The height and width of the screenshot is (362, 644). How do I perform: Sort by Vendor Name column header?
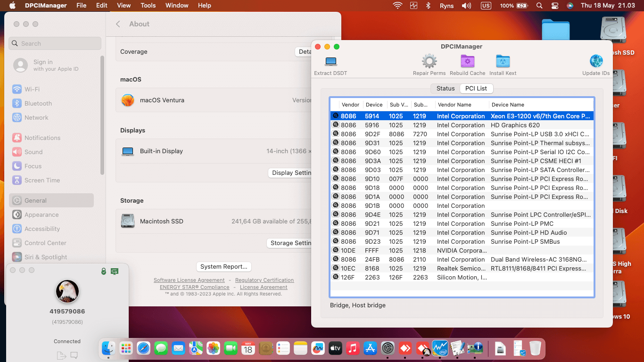[x=462, y=105]
